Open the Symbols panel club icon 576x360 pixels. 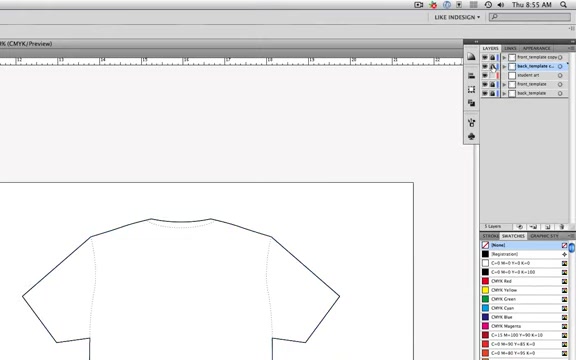tap(471, 136)
